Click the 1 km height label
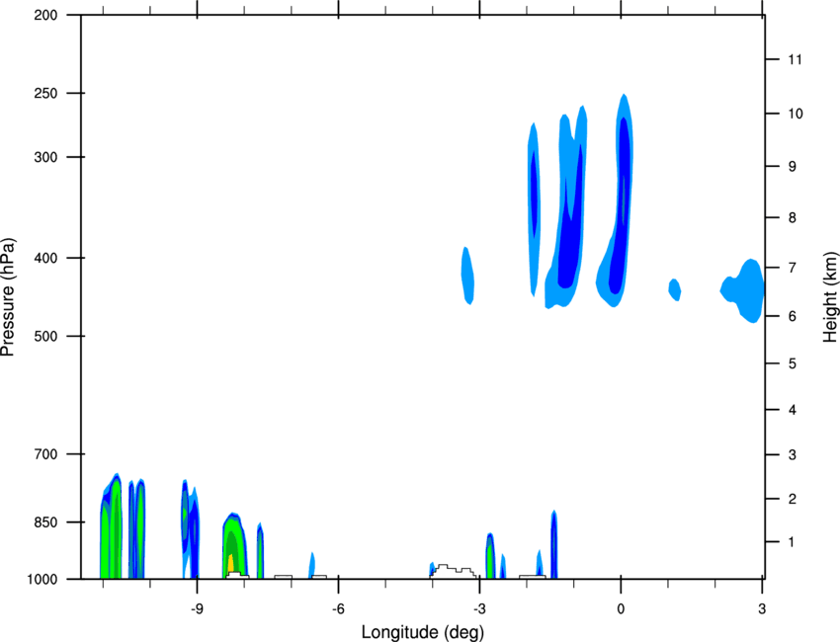The height and width of the screenshot is (642, 840). tap(792, 542)
